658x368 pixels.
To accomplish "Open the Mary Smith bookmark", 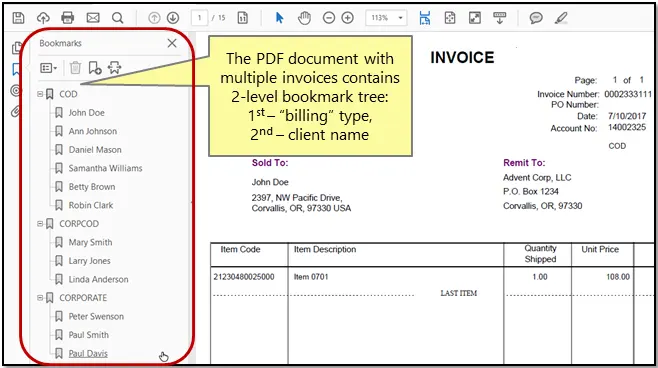I will click(90, 242).
